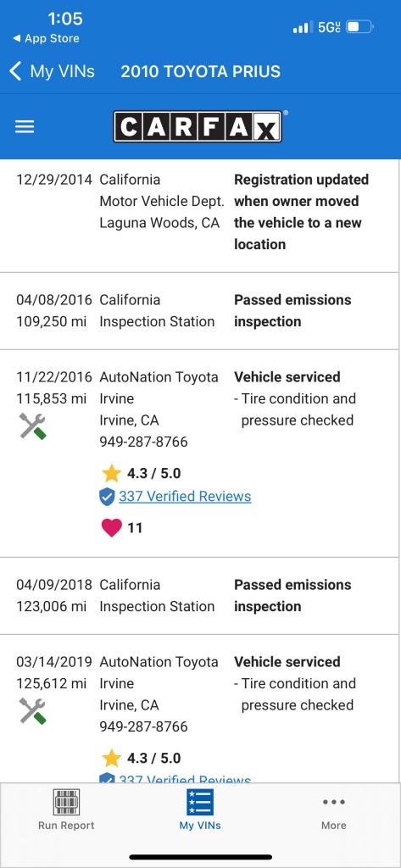This screenshot has height=868, width=401.
Task: Tap the pink heart favorites icon
Action: click(x=111, y=528)
